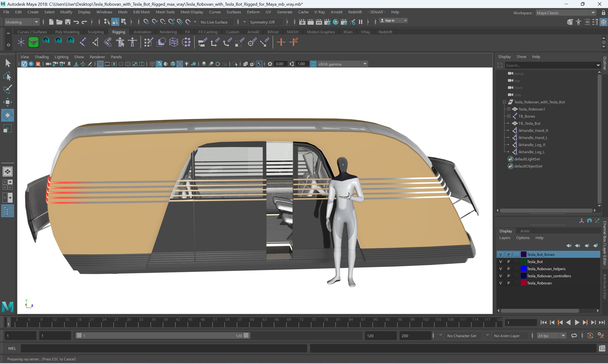608x364 pixels.
Task: Activate the Lasso Select tool
Action: click(x=8, y=77)
